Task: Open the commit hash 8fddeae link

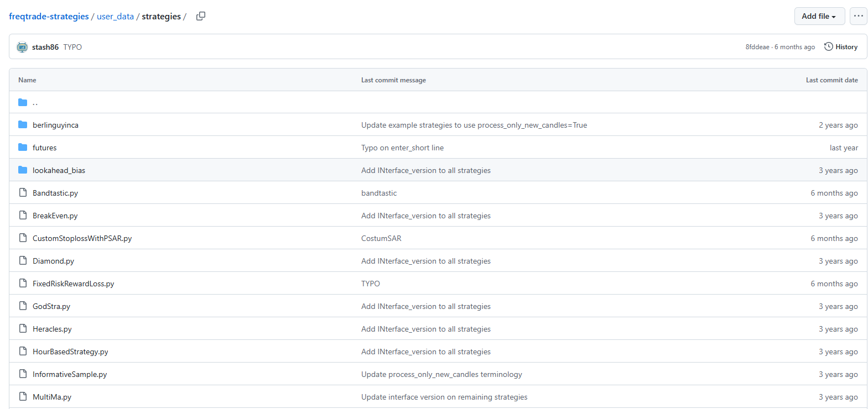Action: point(757,47)
